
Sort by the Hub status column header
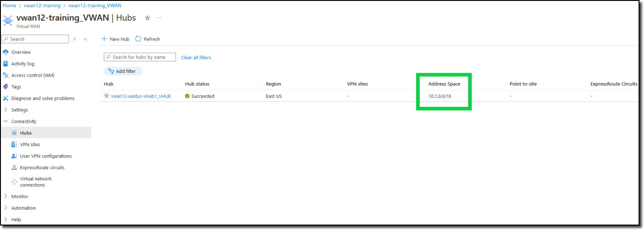pos(197,84)
